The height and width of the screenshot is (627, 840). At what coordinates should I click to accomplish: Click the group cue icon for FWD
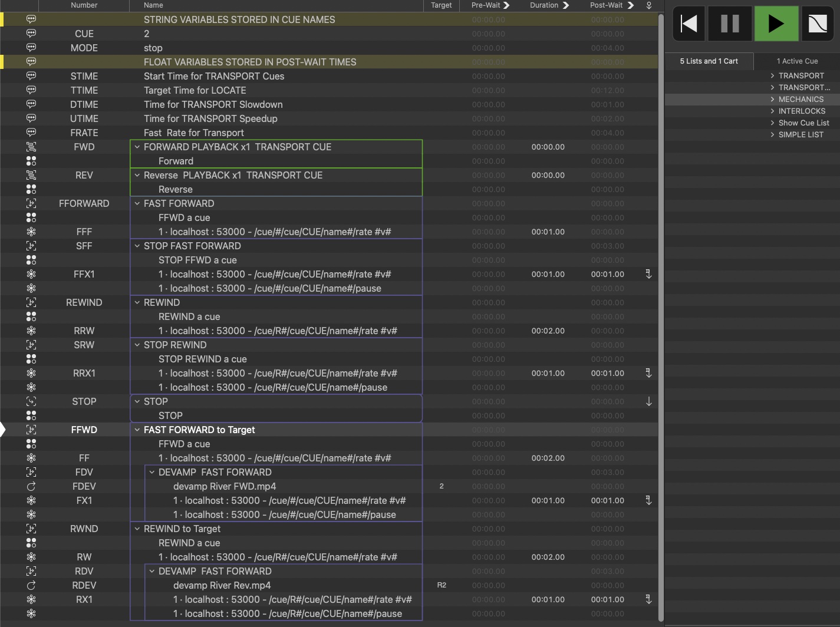(31, 147)
